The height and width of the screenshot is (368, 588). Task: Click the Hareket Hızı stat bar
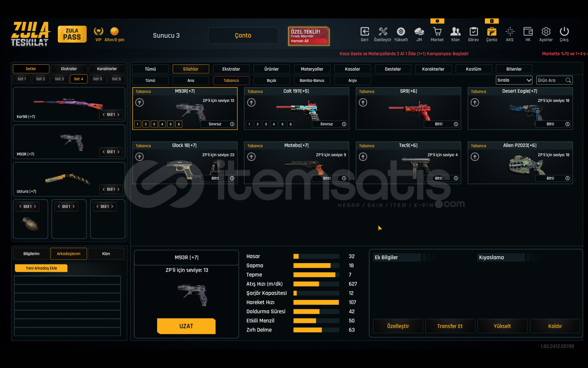(316, 302)
